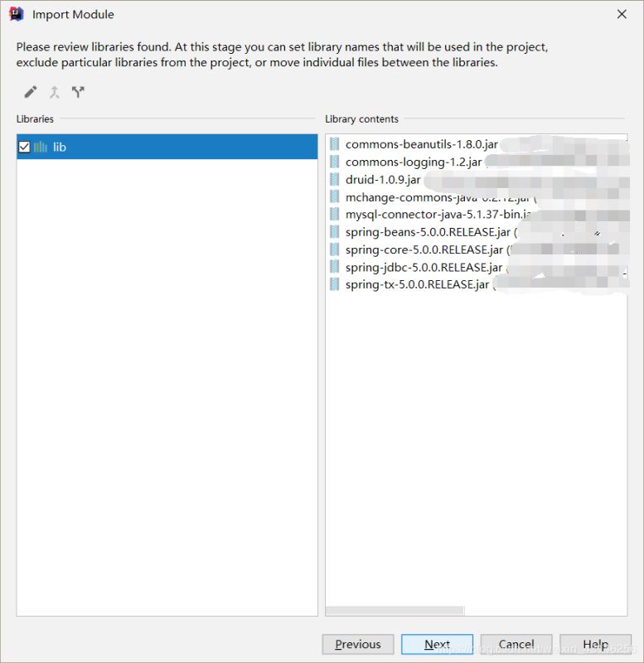Click the horizontal scrollbar under Library contents
The height and width of the screenshot is (663, 644).
(395, 611)
